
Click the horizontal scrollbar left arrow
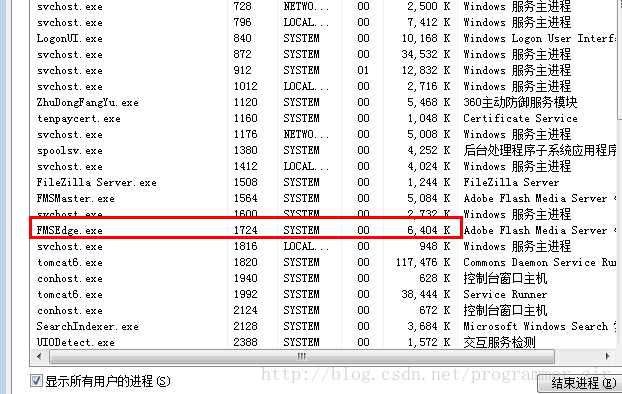tap(39, 356)
